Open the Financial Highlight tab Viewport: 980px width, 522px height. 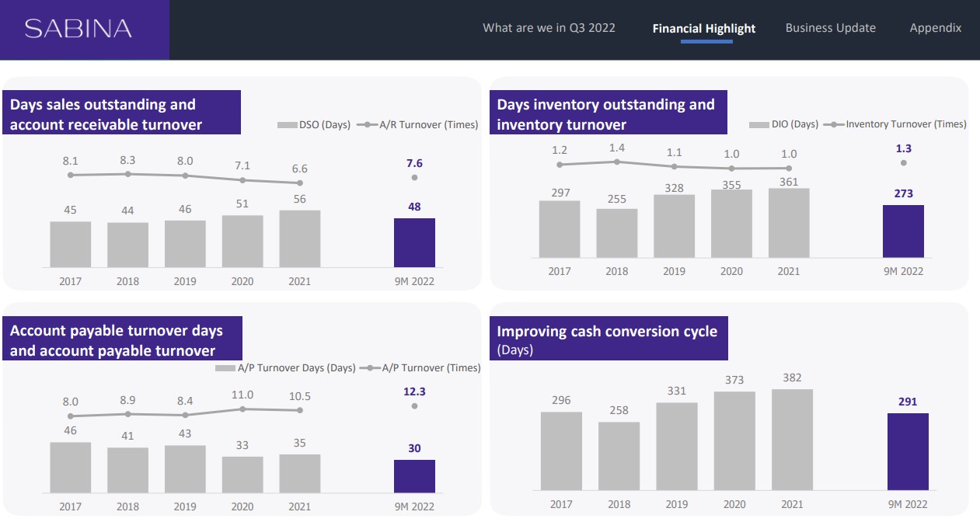(x=703, y=29)
